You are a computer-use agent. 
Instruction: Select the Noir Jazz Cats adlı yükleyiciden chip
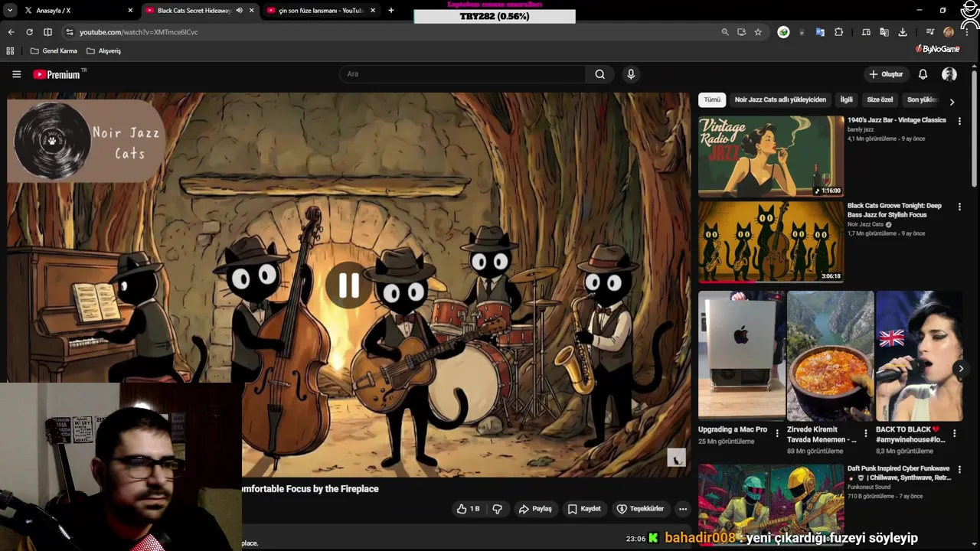[x=780, y=99]
